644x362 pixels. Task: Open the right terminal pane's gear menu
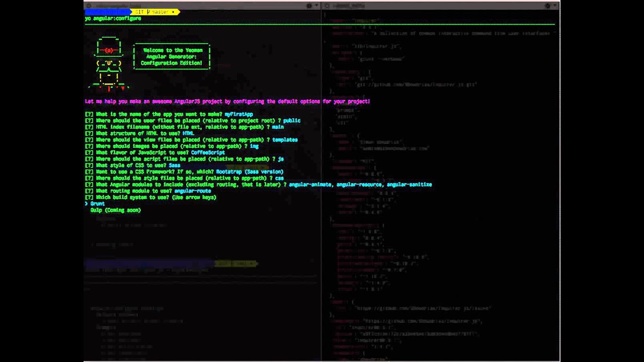coord(548,6)
